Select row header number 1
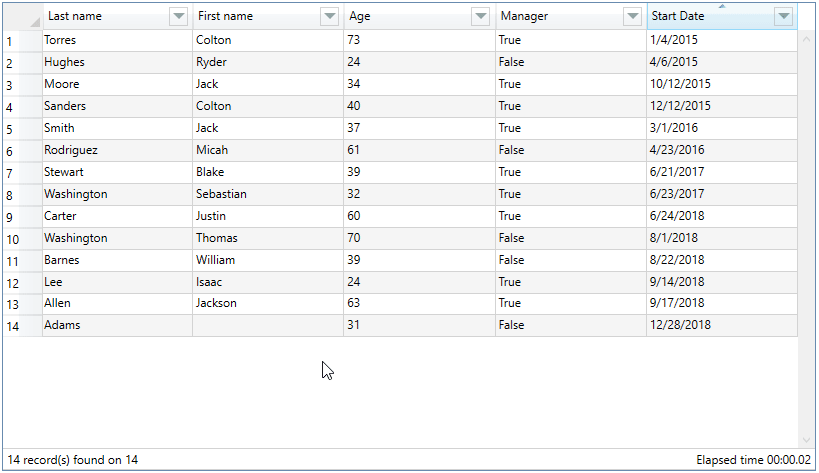This screenshot has height=473, width=819. coord(22,40)
